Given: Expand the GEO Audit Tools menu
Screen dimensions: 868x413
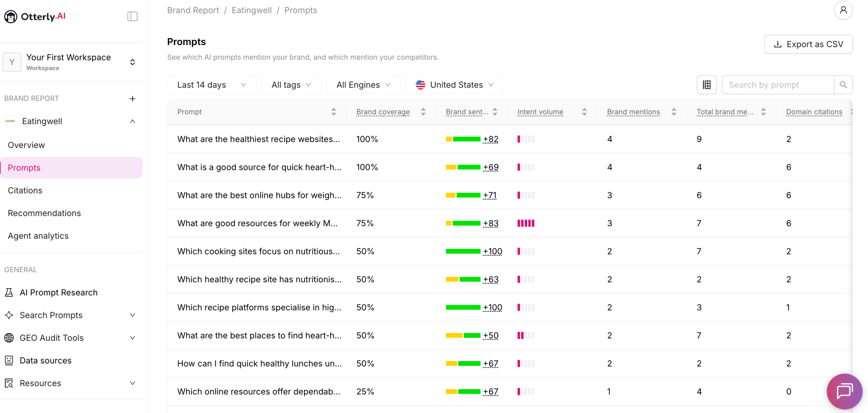Looking at the screenshot, I should 133,338.
